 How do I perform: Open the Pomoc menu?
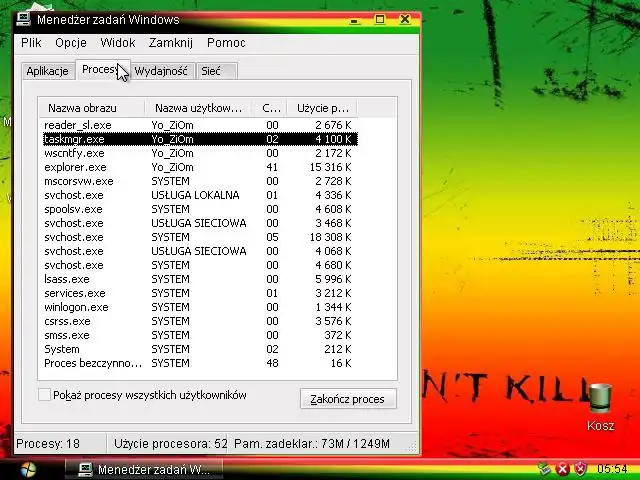(226, 42)
